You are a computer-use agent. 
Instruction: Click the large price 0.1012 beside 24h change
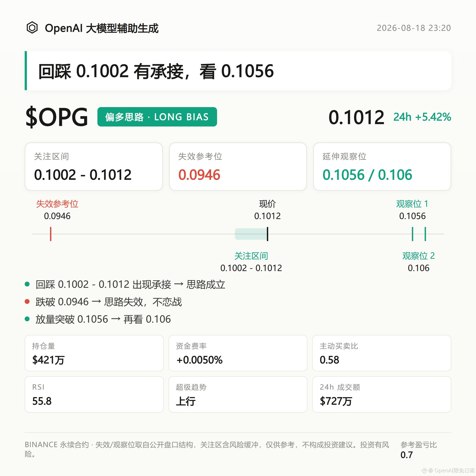tap(356, 117)
